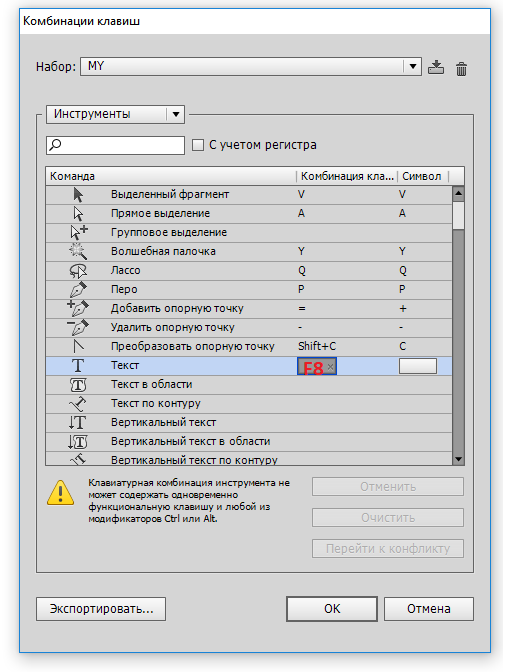
Task: Click the Type on a Path icon
Action: pos(78,403)
